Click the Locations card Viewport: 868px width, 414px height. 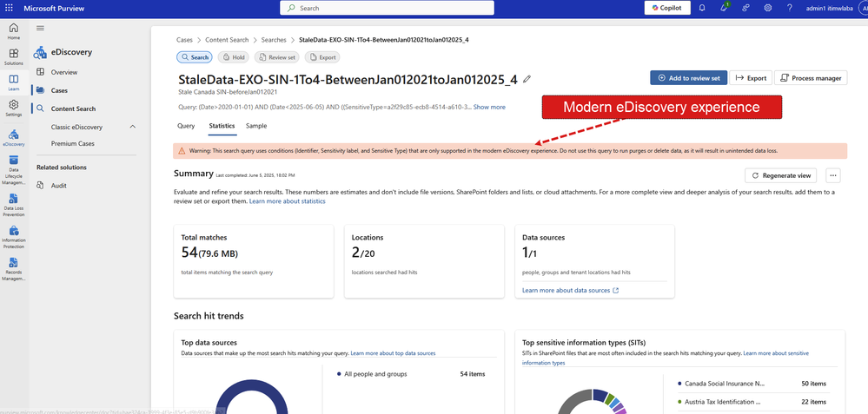[424, 261]
